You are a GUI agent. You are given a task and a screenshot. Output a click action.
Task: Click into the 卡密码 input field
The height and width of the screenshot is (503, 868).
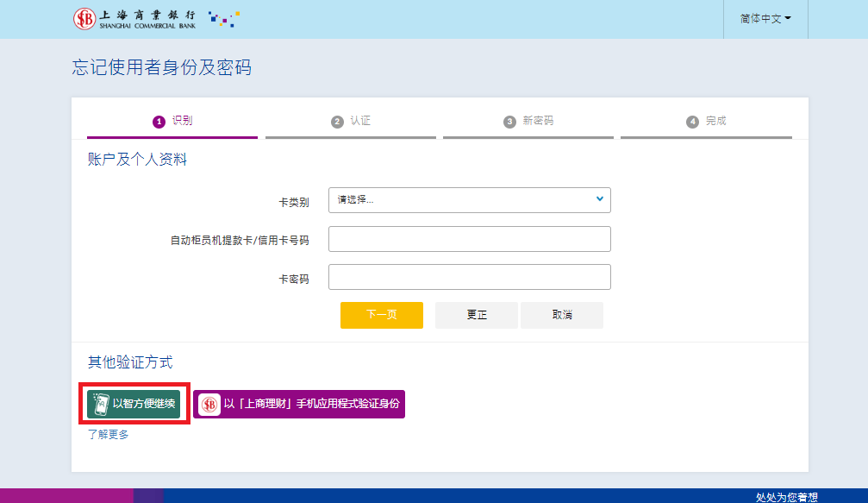[x=470, y=277]
